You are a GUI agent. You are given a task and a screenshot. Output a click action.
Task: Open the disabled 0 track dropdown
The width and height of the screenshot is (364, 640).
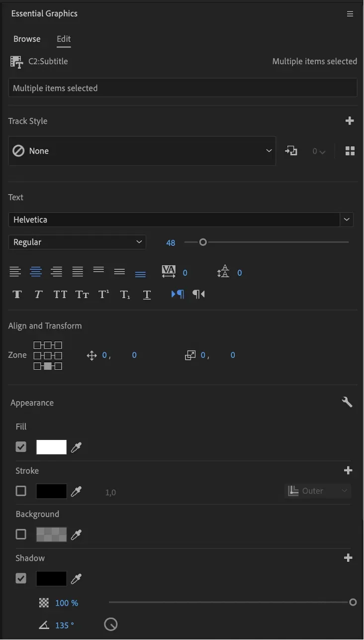click(319, 151)
